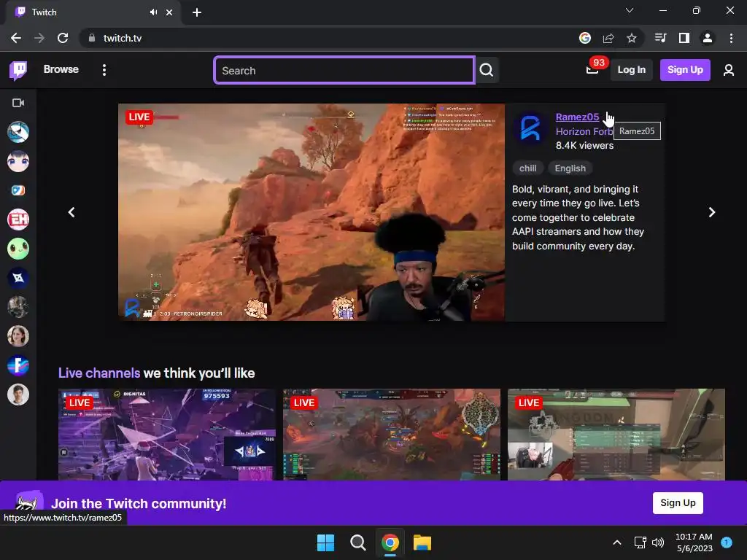Click the Sign Up button in top navigation
Viewport: 747px width, 560px height.
[685, 70]
